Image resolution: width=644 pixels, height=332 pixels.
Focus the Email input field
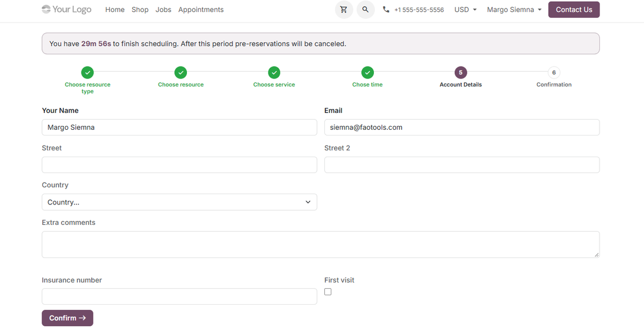(x=462, y=127)
